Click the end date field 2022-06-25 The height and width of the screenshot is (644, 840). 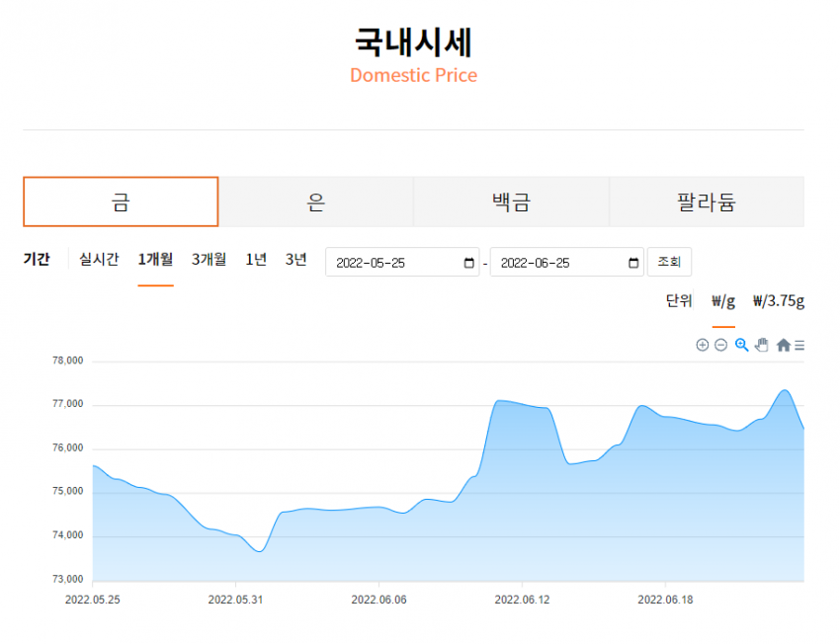click(567, 263)
